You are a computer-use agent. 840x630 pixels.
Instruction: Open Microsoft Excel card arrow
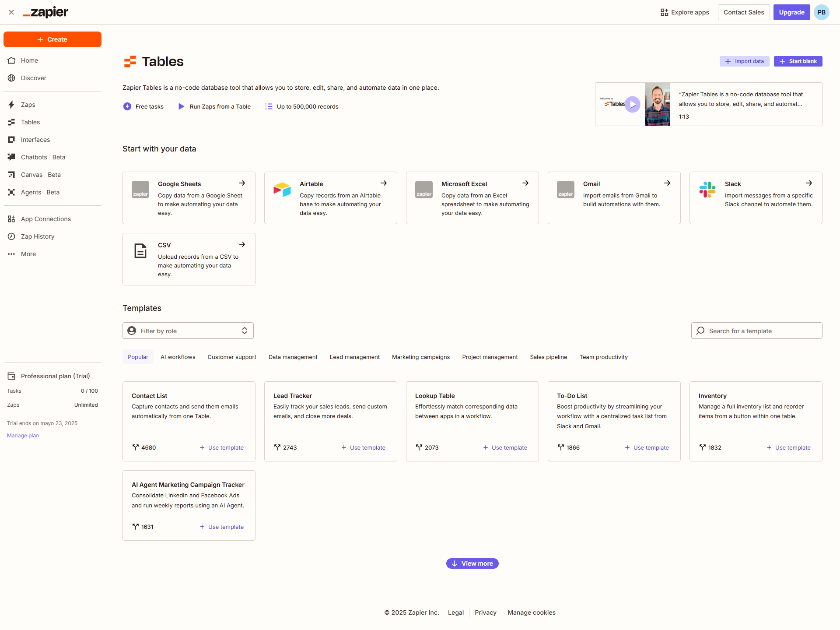(525, 183)
